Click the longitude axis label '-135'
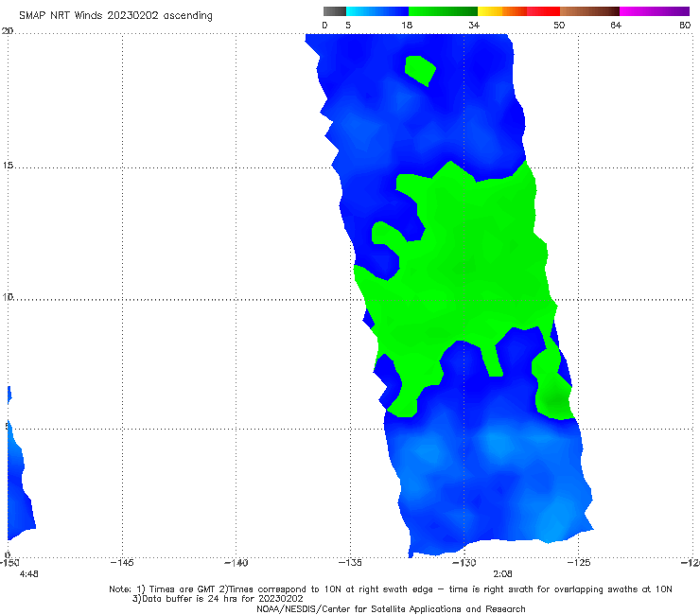Image resolution: width=700 pixels, height=615 pixels. point(350,563)
